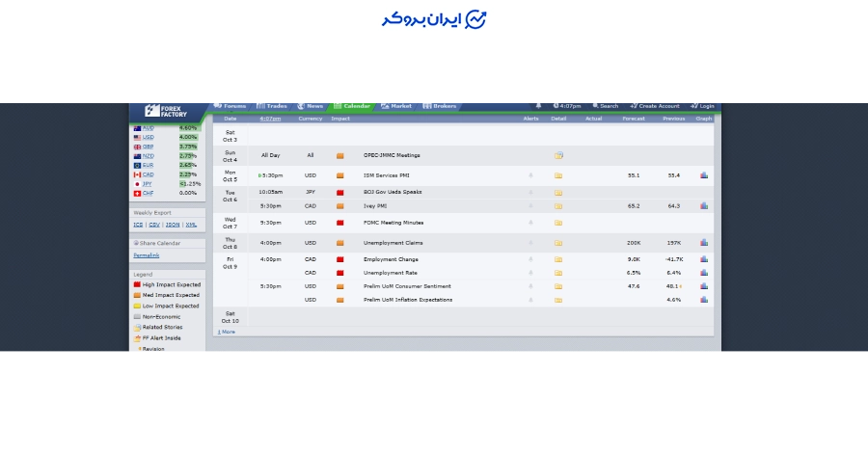This screenshot has height=454, width=868.
Task: Open NZD currency link in sidebar
Action: [148, 156]
